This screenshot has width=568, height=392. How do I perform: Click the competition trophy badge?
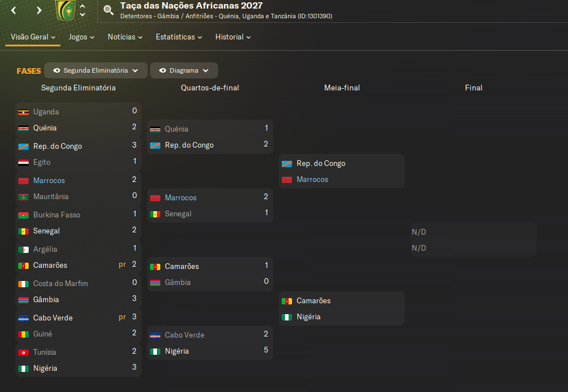pyautogui.click(x=65, y=10)
